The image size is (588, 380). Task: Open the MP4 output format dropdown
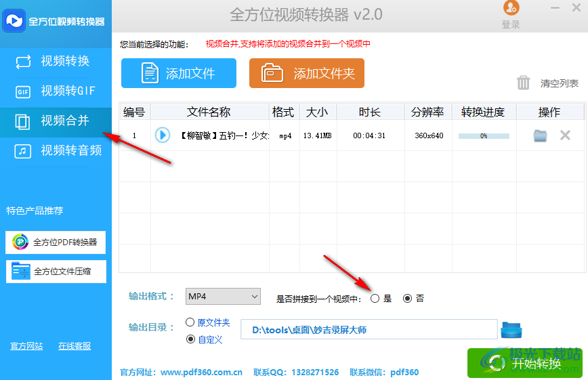[223, 297]
